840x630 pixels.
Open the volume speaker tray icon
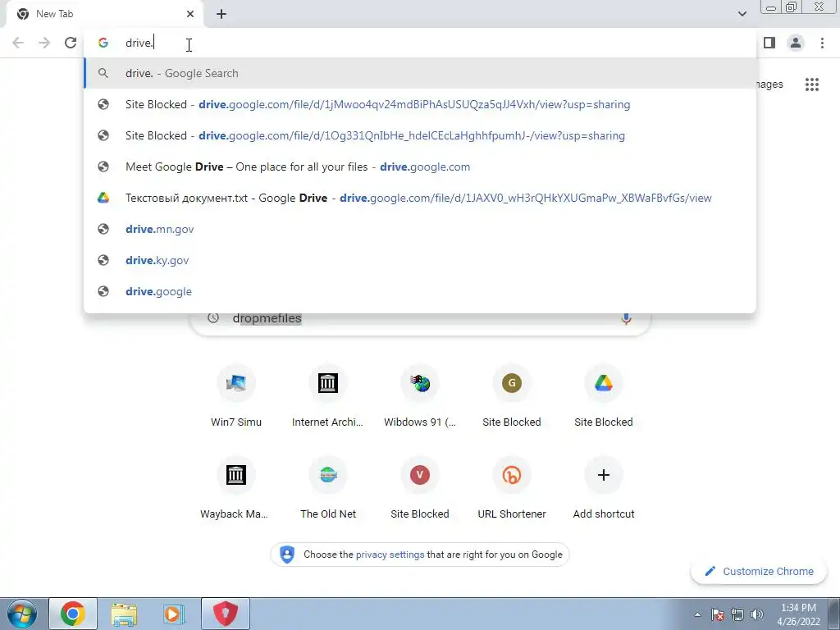(757, 614)
